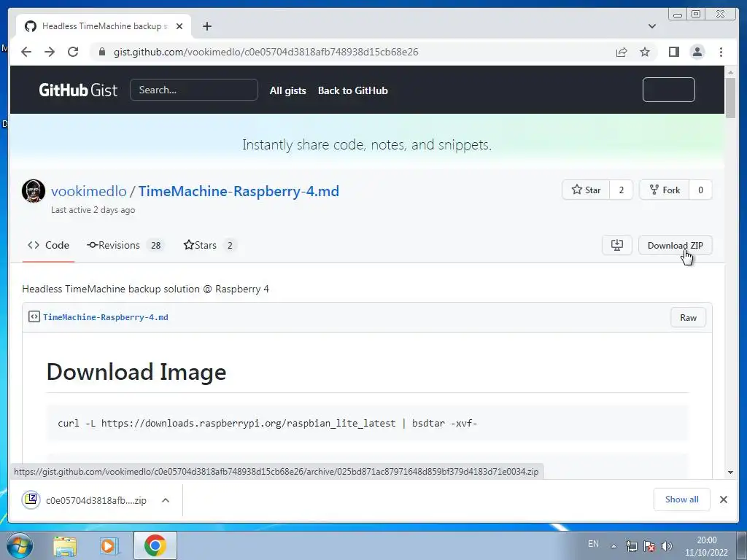
Task: Click the gist description text
Action: 145,289
